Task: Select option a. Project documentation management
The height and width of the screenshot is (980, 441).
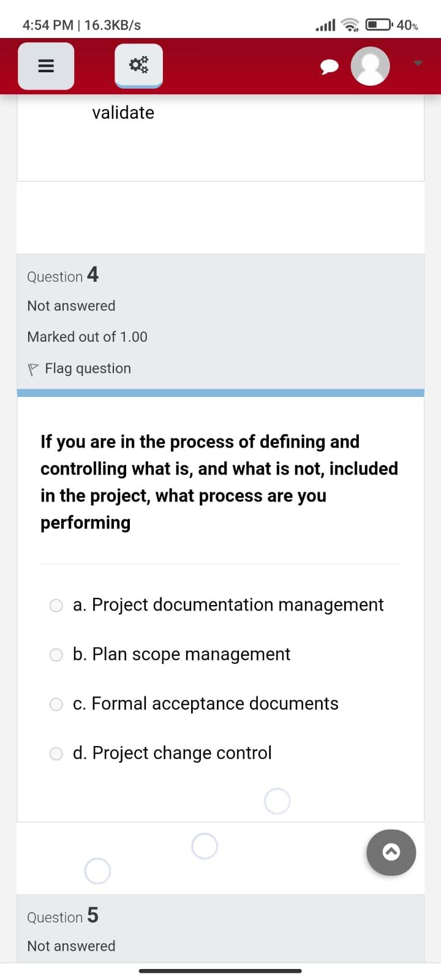Action: (56, 606)
